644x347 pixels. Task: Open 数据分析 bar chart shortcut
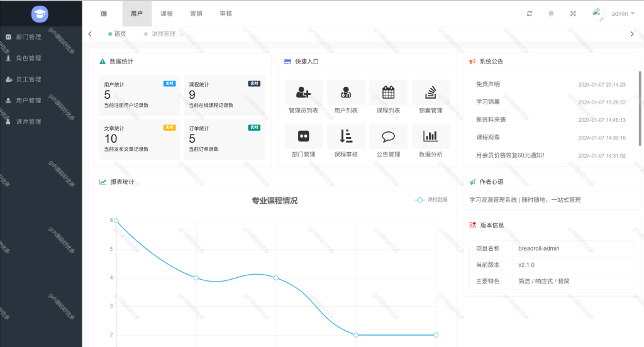430,136
